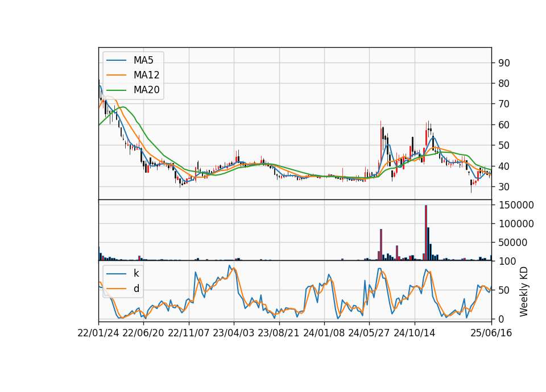Click the orange MA12 legend line
Image resolution: width=546 pixels, height=392 pixels.
click(x=116, y=75)
